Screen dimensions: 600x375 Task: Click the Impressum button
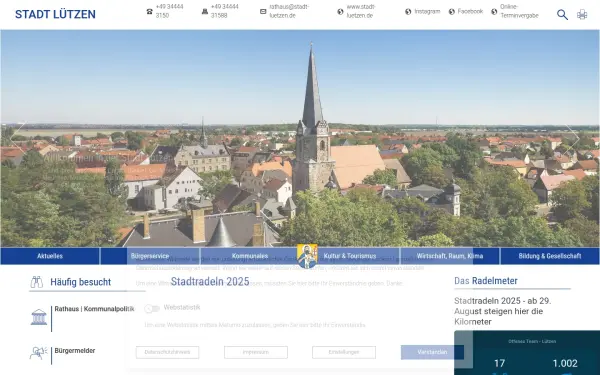click(x=256, y=352)
